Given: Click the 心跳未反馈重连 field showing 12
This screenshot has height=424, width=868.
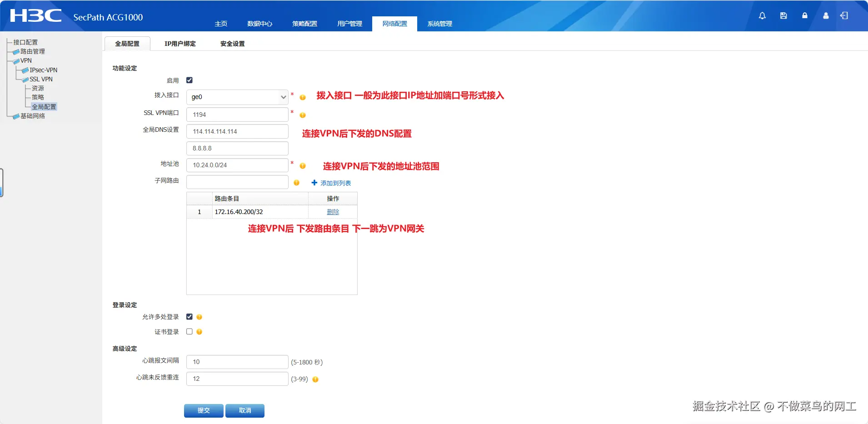Looking at the screenshot, I should point(237,379).
